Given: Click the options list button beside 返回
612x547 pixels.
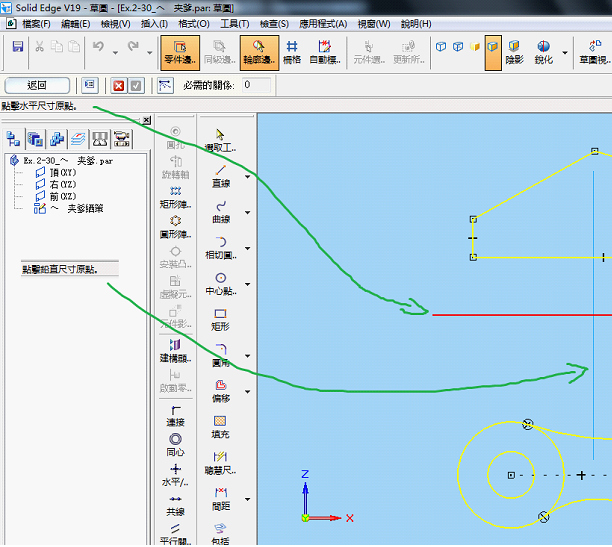Looking at the screenshot, I should (x=90, y=85).
